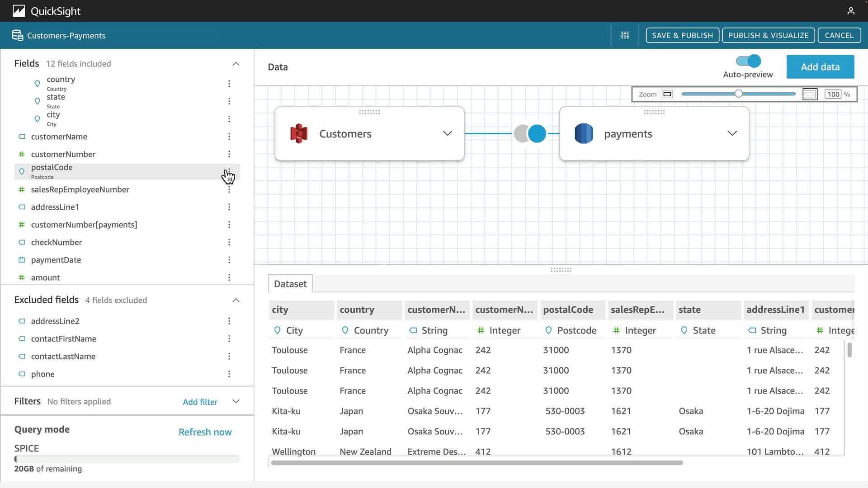Click Refresh now link

click(205, 432)
